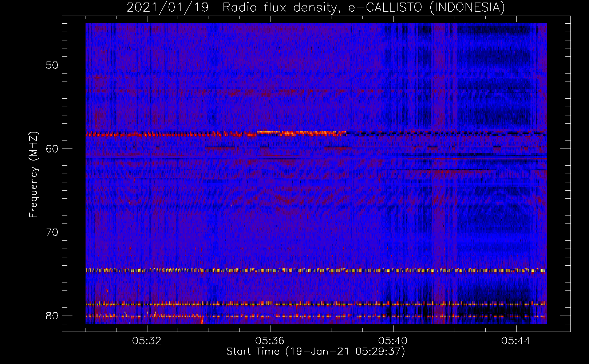Click the 05:32 time tick label
Viewport: 589px width, 364px height.
(147, 341)
